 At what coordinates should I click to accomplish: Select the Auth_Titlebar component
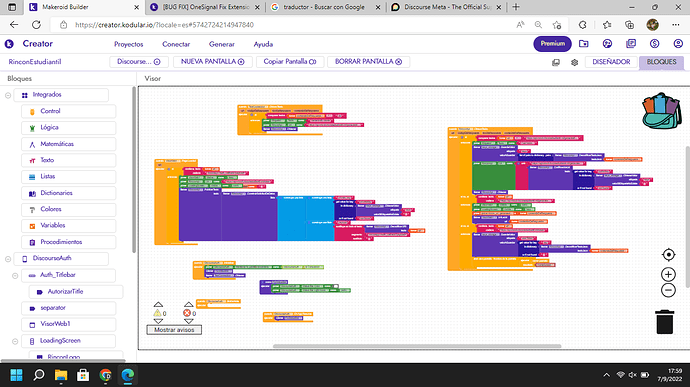pyautogui.click(x=68, y=275)
